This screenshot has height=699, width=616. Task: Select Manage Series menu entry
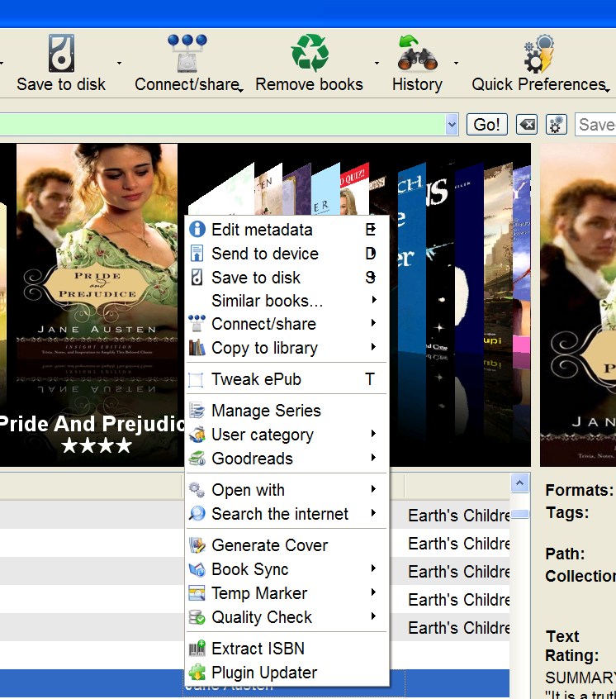tap(287, 410)
